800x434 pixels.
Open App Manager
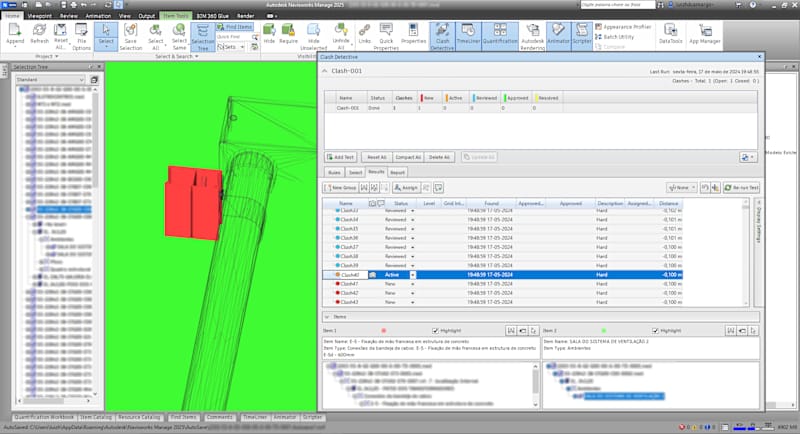tap(705, 34)
